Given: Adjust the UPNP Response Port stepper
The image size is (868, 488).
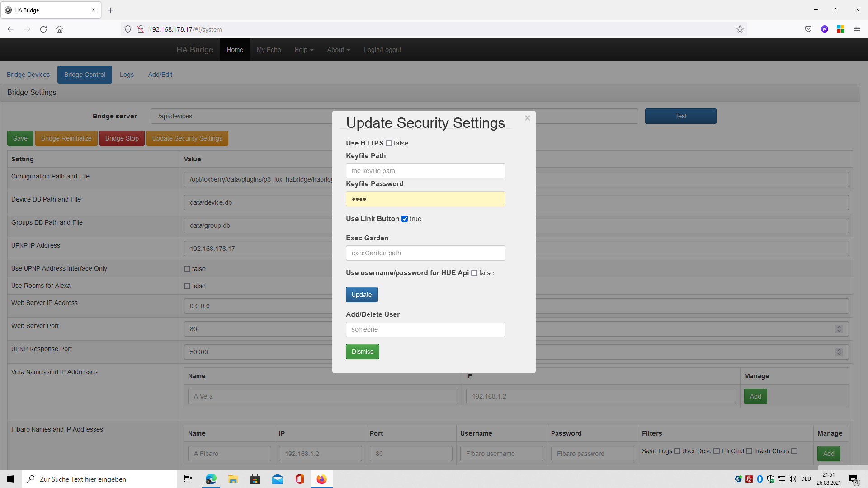Looking at the screenshot, I should [839, 352].
